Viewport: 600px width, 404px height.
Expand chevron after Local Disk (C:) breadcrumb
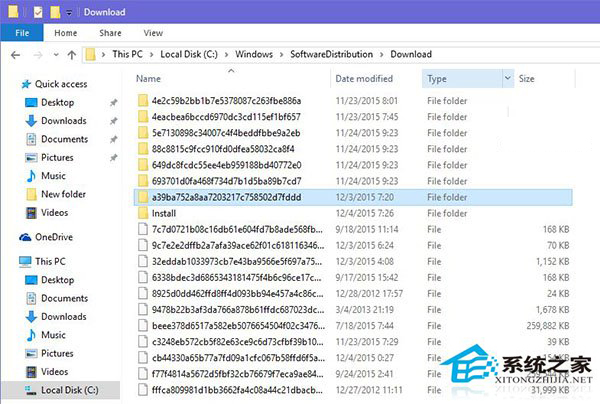[227, 55]
